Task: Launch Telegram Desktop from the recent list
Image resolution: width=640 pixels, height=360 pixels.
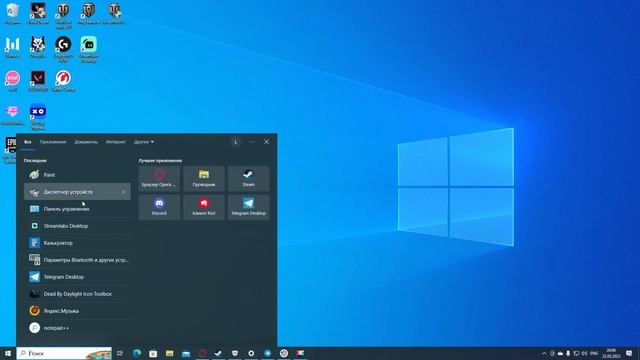Action: (77, 277)
